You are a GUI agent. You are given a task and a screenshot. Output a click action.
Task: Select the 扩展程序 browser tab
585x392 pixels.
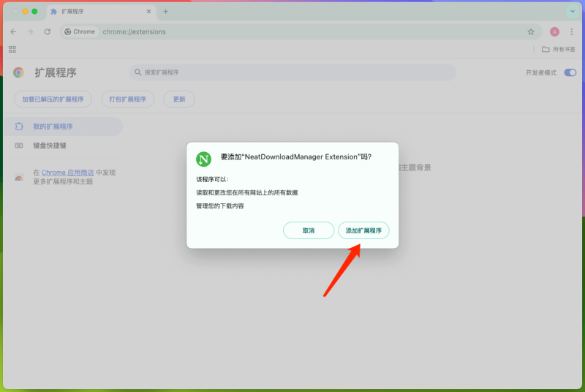point(101,12)
